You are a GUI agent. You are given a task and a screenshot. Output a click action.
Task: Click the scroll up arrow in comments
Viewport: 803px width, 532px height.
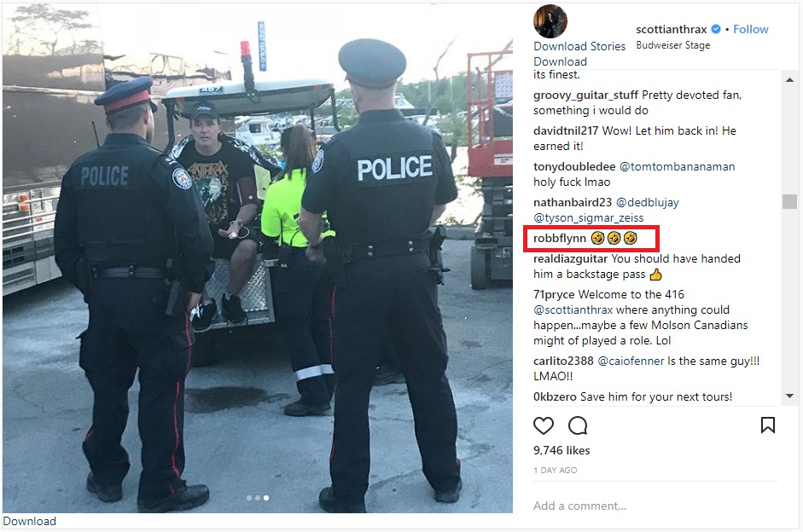pos(789,80)
